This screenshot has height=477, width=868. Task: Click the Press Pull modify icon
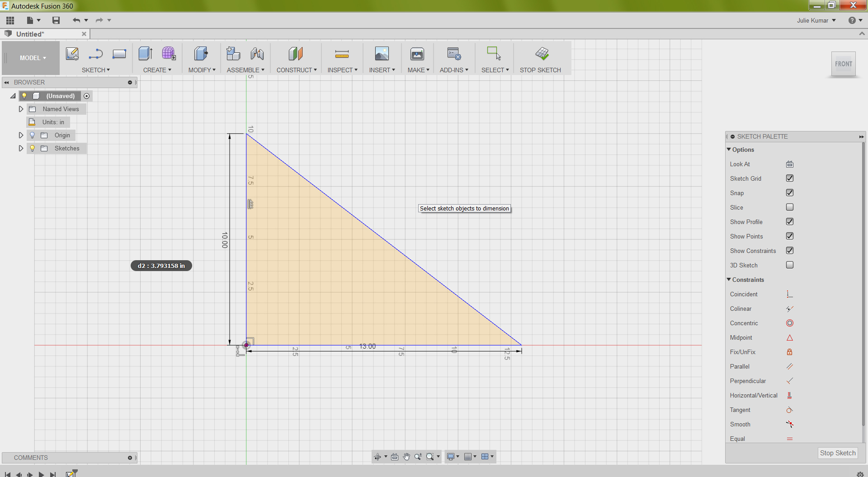click(x=201, y=54)
